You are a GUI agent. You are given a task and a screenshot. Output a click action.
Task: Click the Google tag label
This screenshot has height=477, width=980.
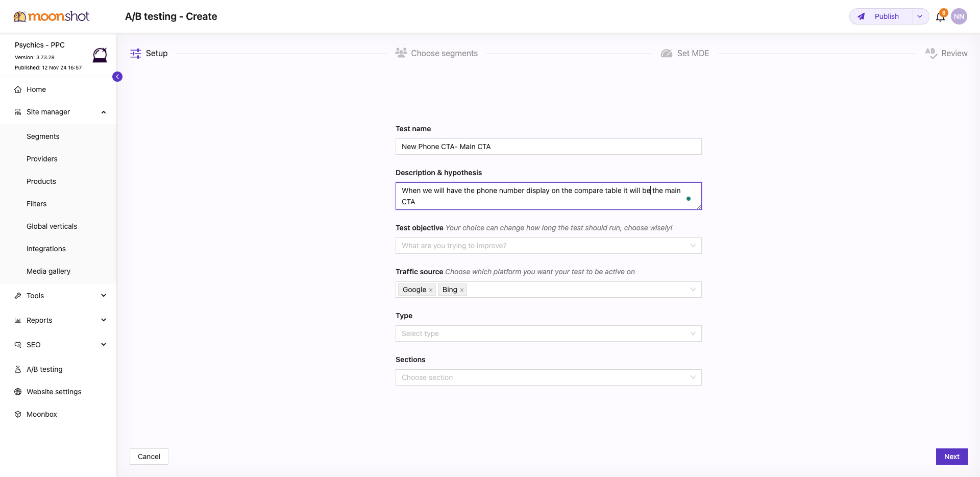tap(414, 290)
